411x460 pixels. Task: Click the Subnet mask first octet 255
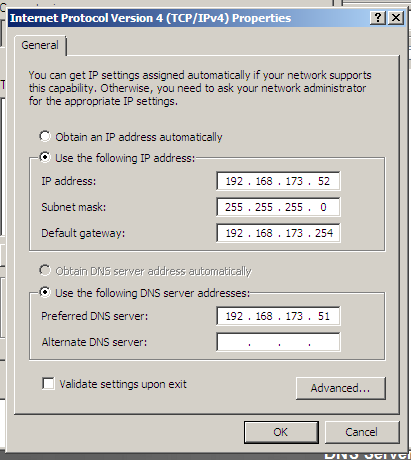click(234, 207)
